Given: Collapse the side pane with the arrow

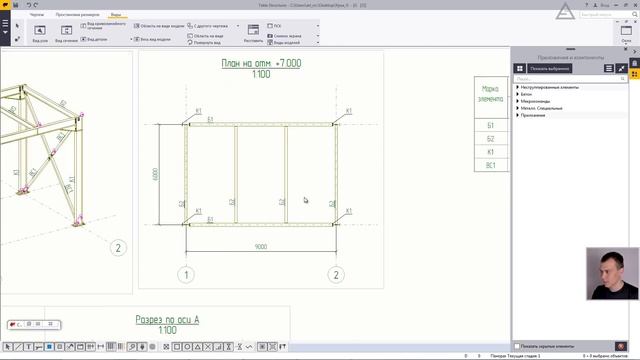Looking at the screenshot, I should (634, 51).
